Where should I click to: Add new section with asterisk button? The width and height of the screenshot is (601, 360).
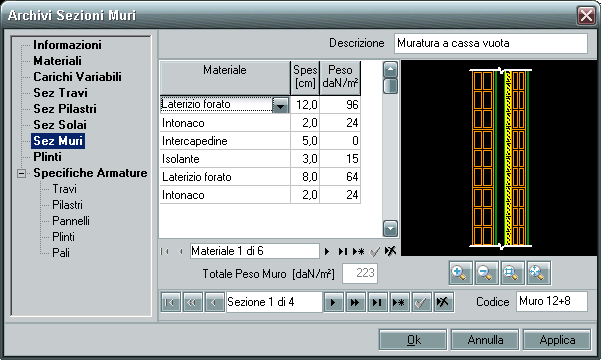400,302
